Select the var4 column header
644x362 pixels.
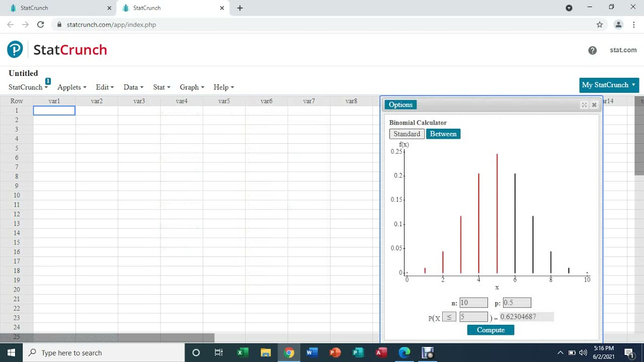pyautogui.click(x=182, y=101)
